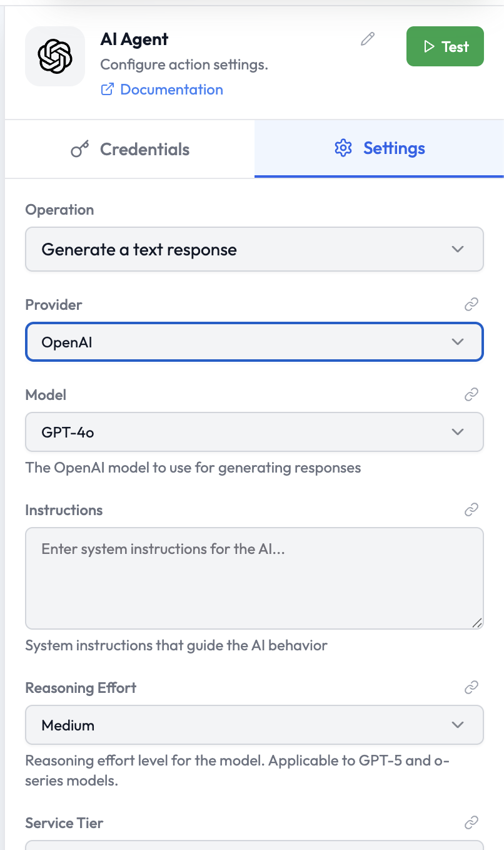
Task: Click the link icon beside Model
Action: 471,395
